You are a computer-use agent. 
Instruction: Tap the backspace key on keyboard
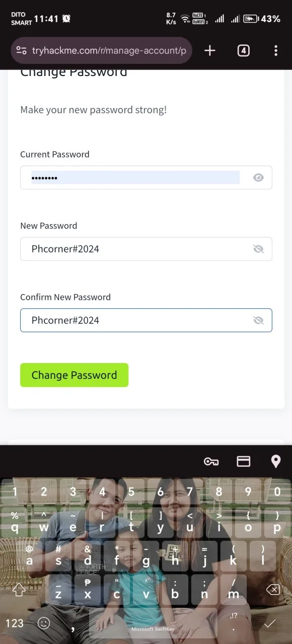272,590
